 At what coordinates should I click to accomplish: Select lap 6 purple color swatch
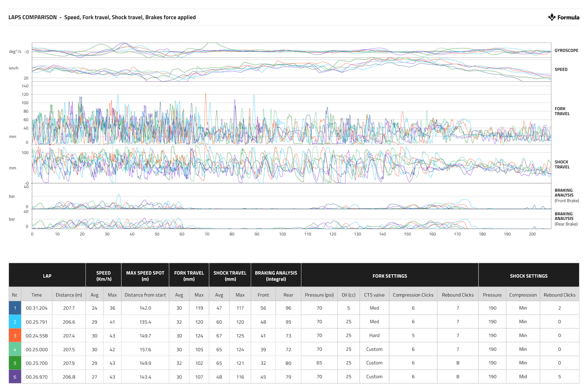click(15, 377)
